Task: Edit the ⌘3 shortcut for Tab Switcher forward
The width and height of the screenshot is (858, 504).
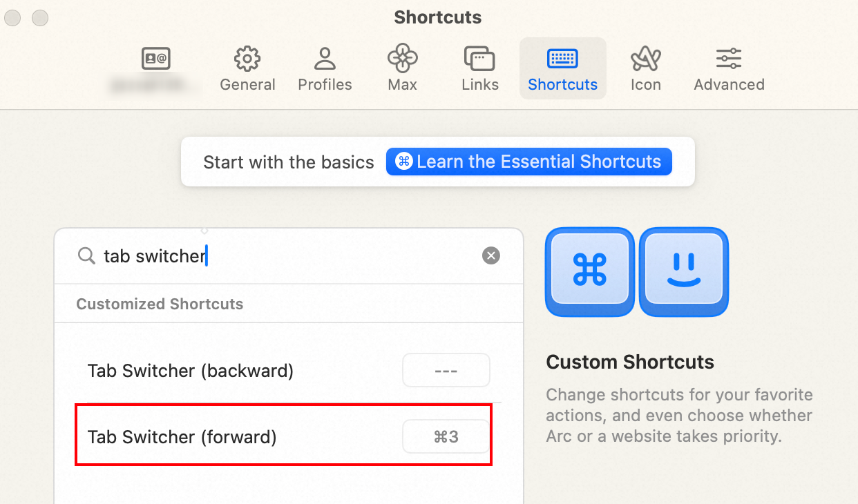Action: click(446, 437)
